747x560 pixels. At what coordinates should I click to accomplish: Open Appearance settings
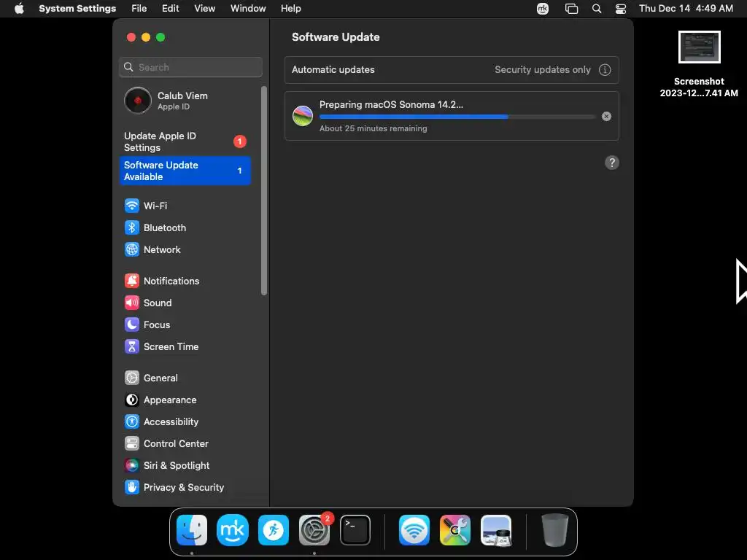pos(185,400)
